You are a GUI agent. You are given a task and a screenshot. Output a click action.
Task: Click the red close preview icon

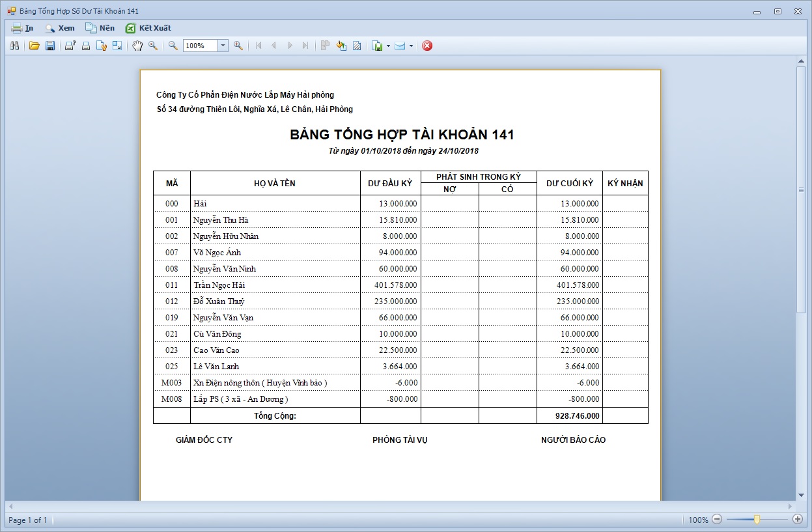(x=427, y=46)
